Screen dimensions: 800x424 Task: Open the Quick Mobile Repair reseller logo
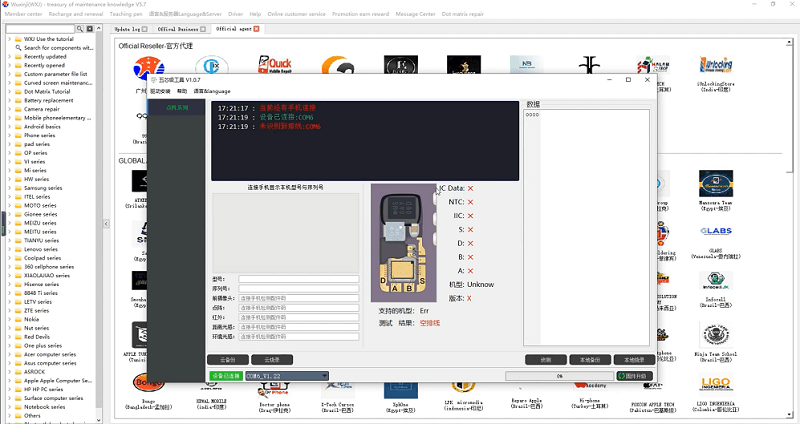274,65
